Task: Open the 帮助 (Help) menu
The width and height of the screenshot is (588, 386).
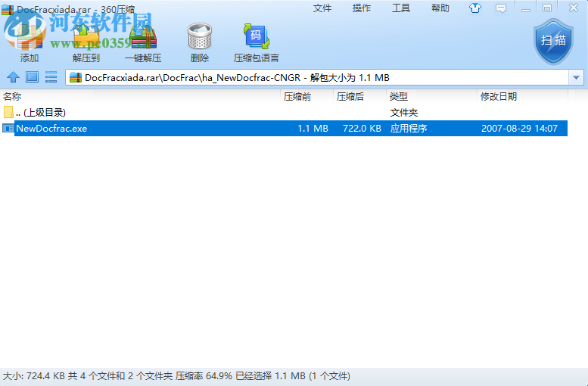Action: (x=440, y=8)
